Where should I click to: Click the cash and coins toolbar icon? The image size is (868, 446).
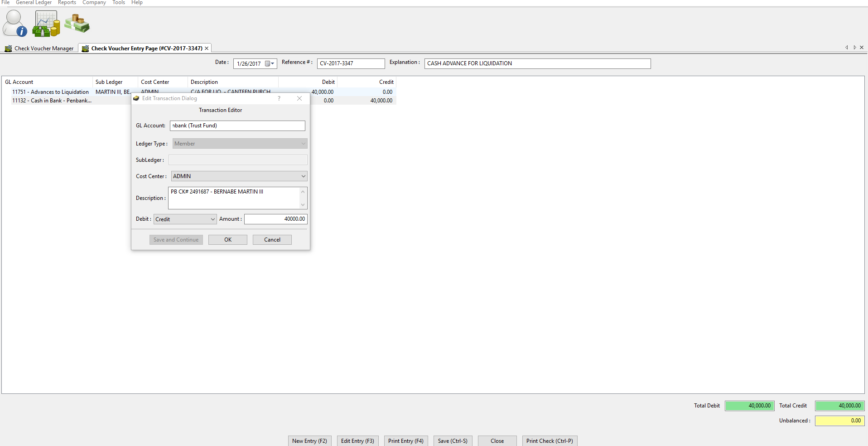pyautogui.click(x=77, y=24)
